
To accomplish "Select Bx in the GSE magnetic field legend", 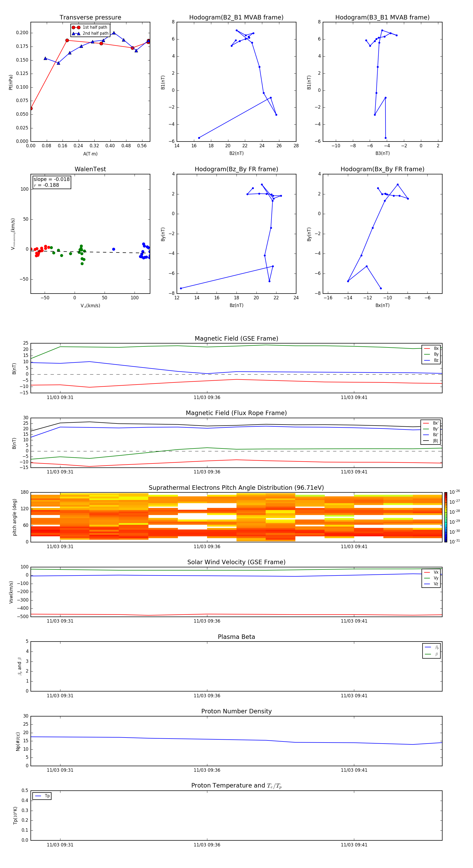I will coord(431,349).
